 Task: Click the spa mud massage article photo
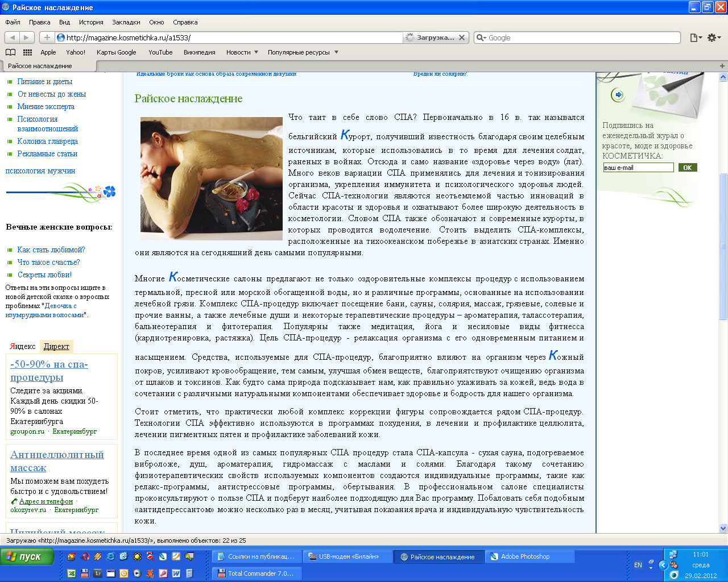point(211,178)
